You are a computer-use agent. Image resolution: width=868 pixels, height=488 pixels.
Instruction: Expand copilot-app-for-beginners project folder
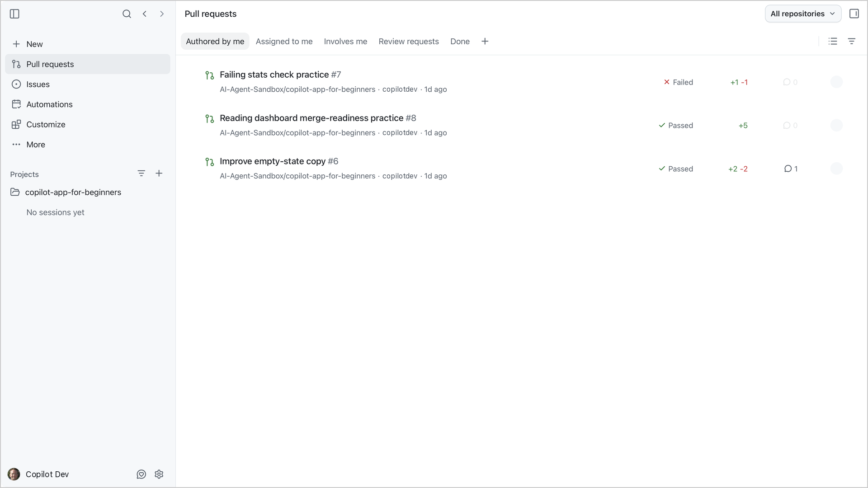tap(88, 192)
